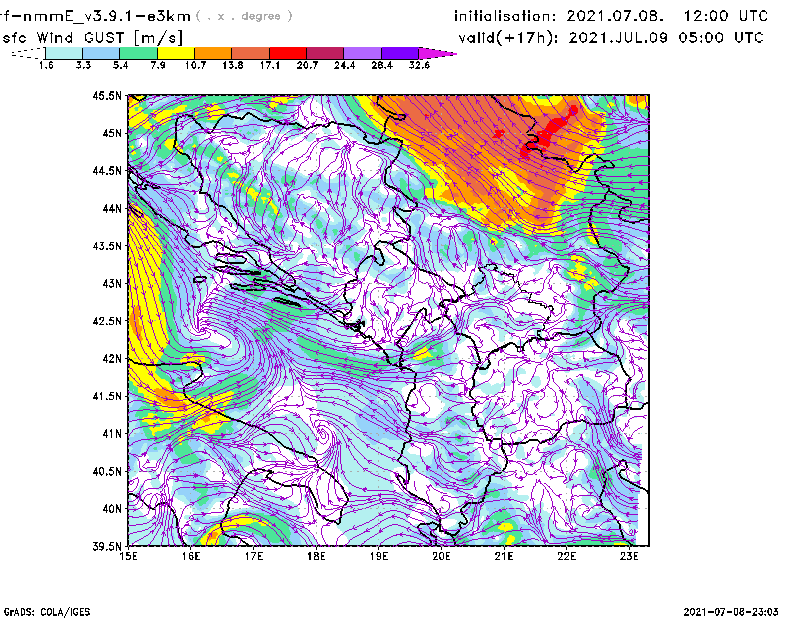
Task: Click the light purple 24.4–28.4 legend swatch
Action: pos(362,53)
